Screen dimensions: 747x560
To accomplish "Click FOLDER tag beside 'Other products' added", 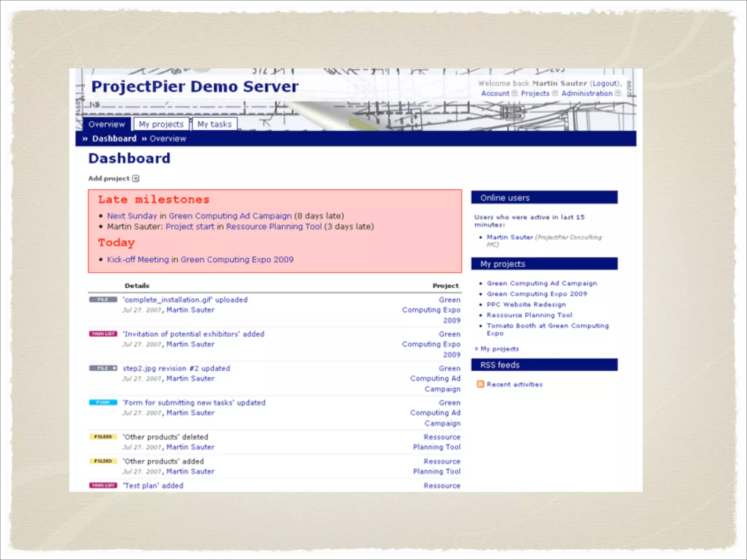I will pyautogui.click(x=103, y=461).
